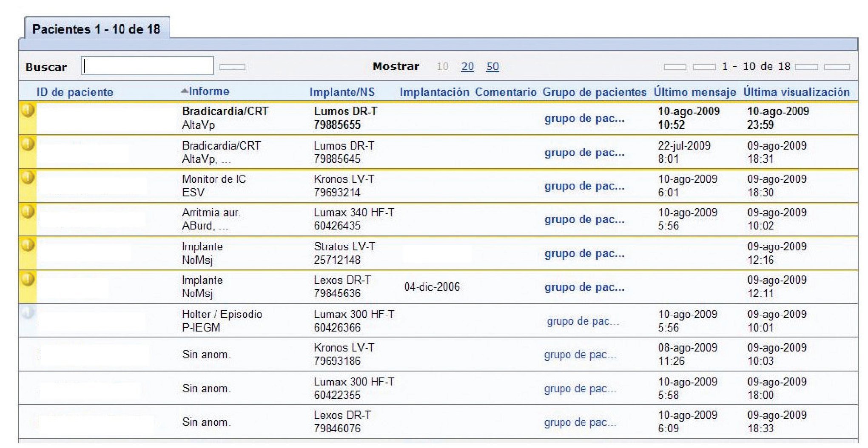The image size is (868, 448).
Task: Open grupo de pac link for Lexos DR-T 79846076
Action: (580, 422)
